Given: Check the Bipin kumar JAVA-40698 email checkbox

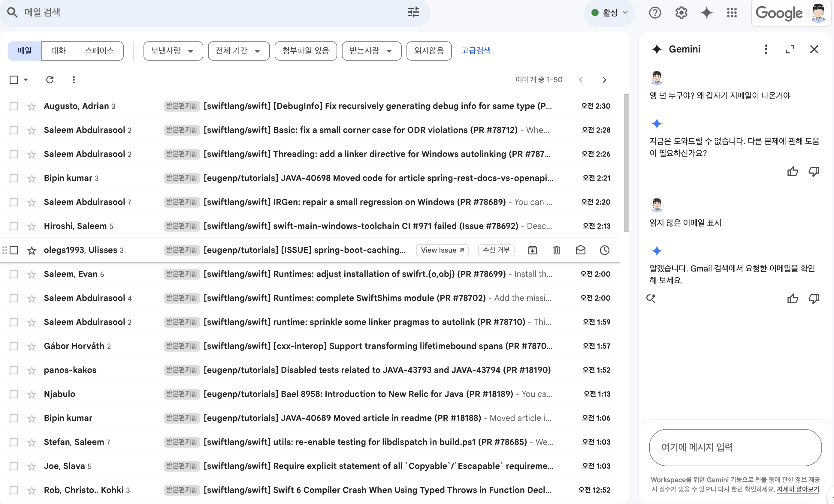Looking at the screenshot, I should click(14, 178).
